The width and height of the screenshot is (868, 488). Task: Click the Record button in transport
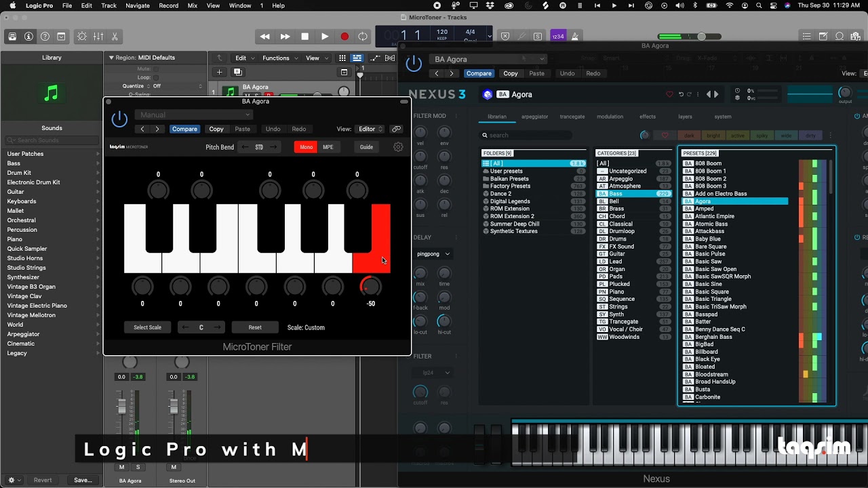pyautogui.click(x=344, y=37)
